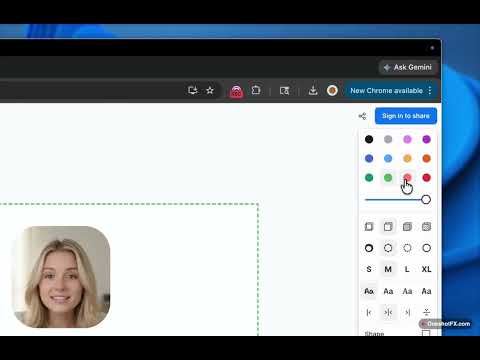Screen dimensions: 480x360
Task: Choose the dotted outline style
Action: click(x=407, y=248)
